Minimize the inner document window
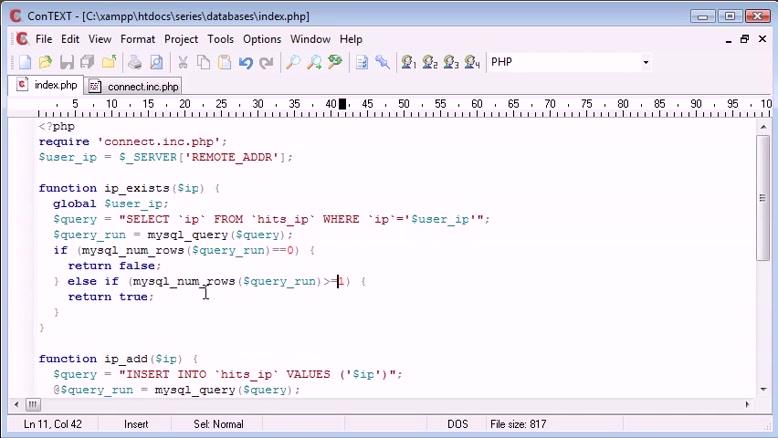This screenshot has width=778, height=438. (728, 40)
